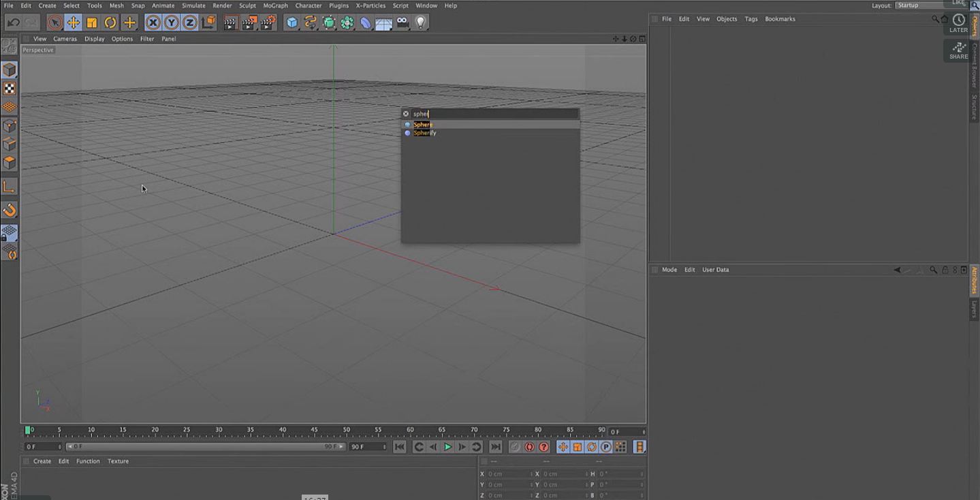Switch to Edges mode in left toolbar
This screenshot has width=980, height=500.
click(x=10, y=144)
